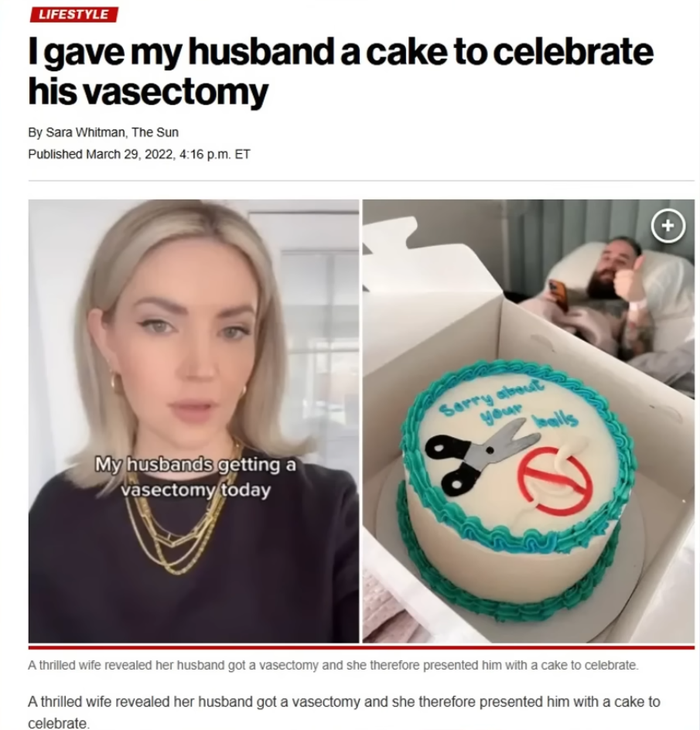Viewport: 700px width, 730px height.
Task: Click the gray photo caption under the images
Action: [333, 665]
